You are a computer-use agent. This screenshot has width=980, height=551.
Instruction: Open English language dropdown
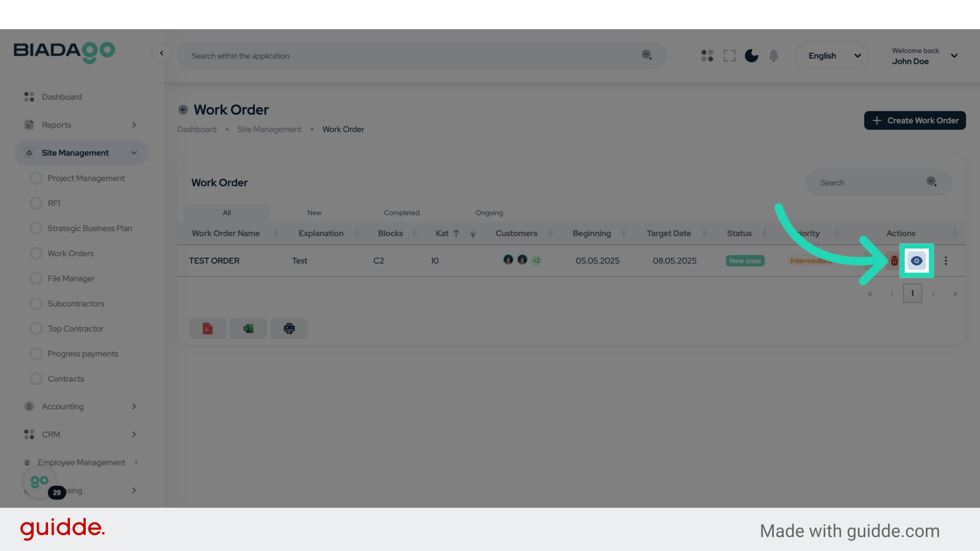click(x=832, y=56)
